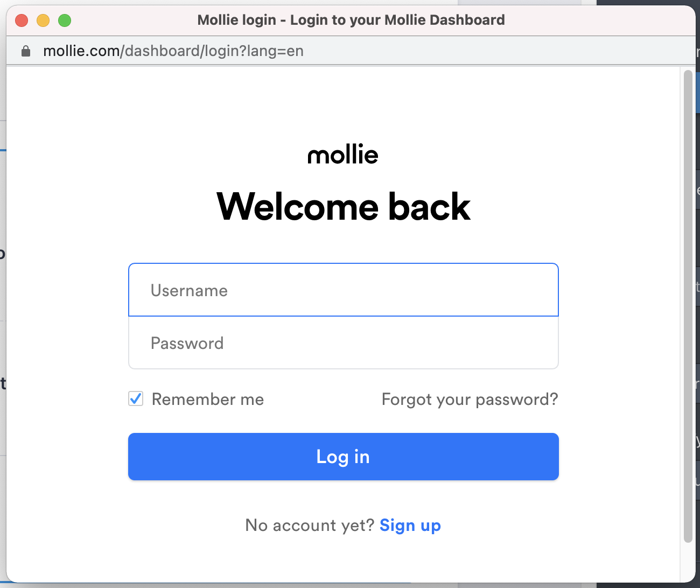Toggle the Remember me checkbox

click(x=136, y=399)
